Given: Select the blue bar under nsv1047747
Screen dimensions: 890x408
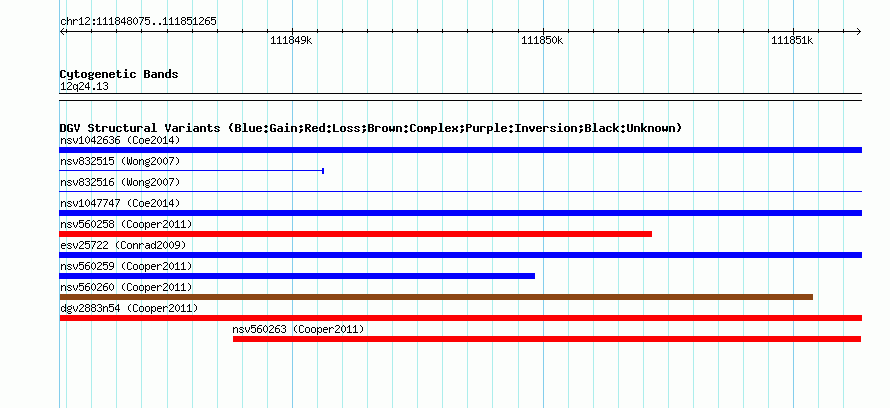Looking at the screenshot, I should point(460,213).
